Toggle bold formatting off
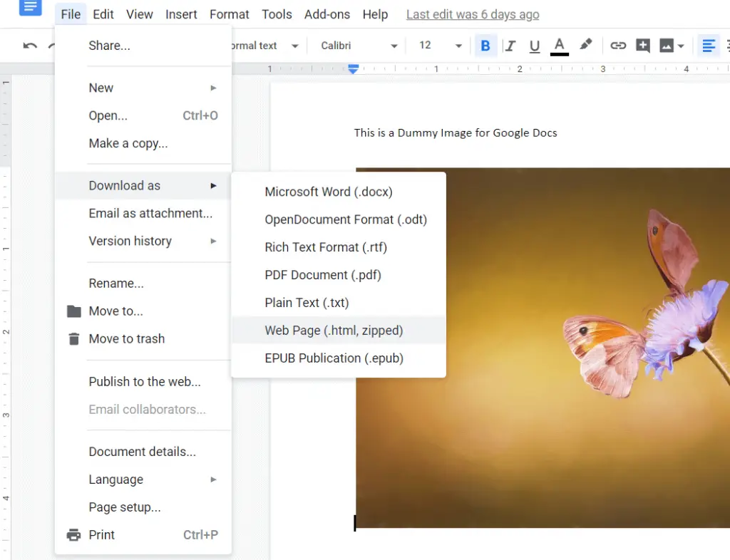 point(485,45)
